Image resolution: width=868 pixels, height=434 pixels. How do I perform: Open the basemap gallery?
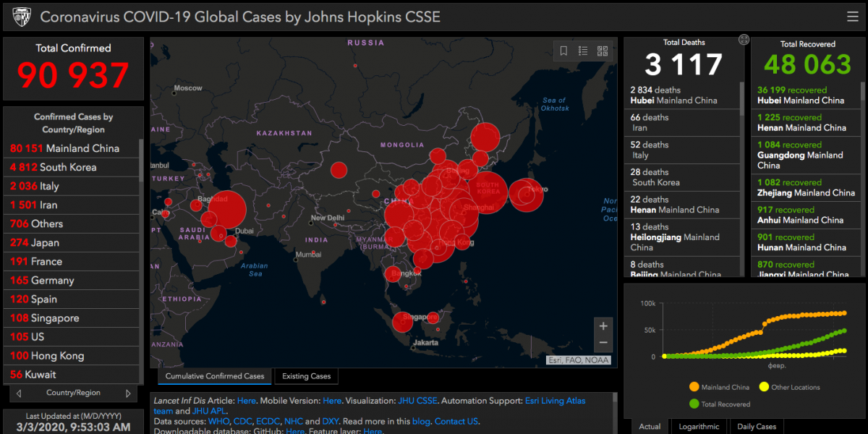coord(603,51)
